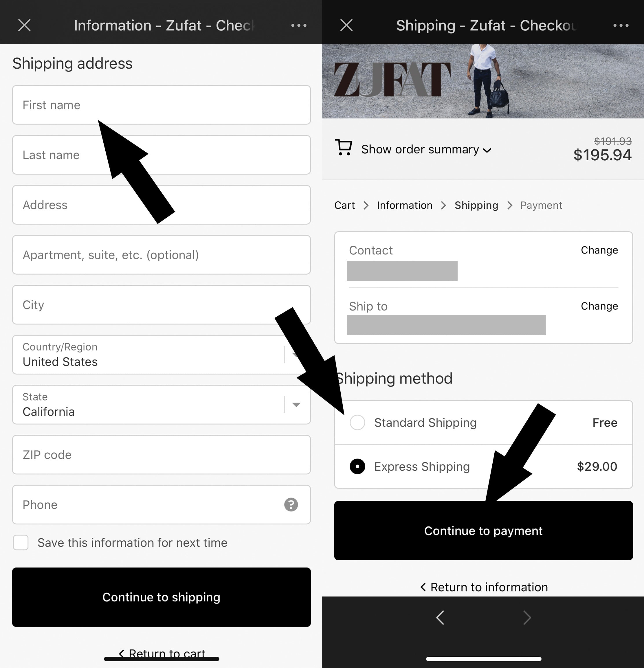The width and height of the screenshot is (644, 668).
Task: Select Express Shipping radio option
Action: click(x=357, y=466)
